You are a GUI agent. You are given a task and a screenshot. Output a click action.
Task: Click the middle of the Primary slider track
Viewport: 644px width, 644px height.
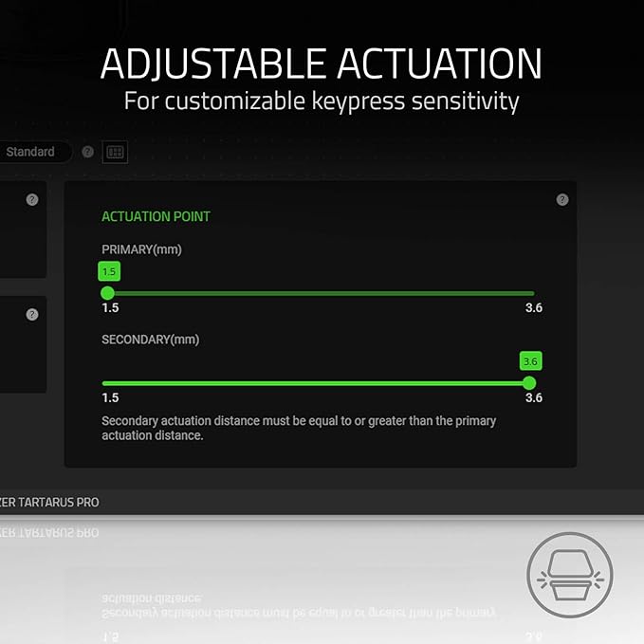(319, 293)
